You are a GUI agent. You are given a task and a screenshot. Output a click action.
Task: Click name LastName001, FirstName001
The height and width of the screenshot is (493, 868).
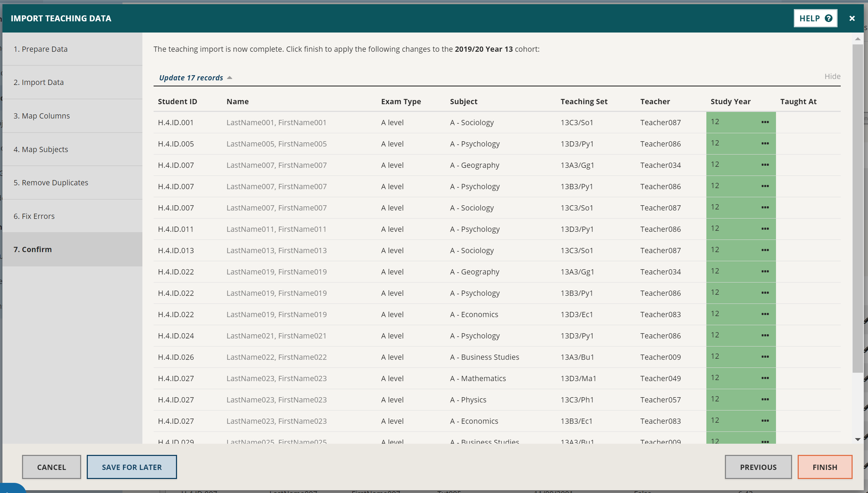pyautogui.click(x=276, y=122)
